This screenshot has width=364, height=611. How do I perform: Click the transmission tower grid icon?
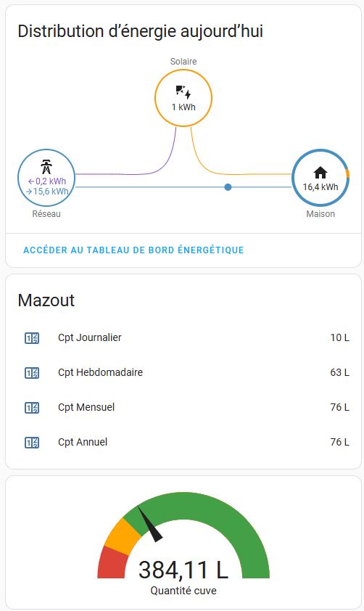(x=46, y=167)
